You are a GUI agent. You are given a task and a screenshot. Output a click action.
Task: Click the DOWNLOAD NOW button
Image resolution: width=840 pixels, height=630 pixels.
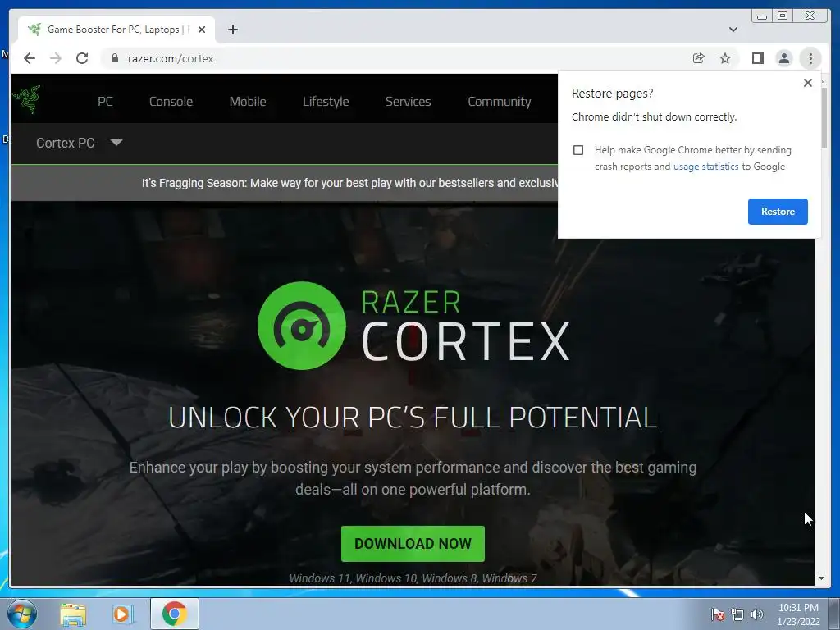coord(413,544)
